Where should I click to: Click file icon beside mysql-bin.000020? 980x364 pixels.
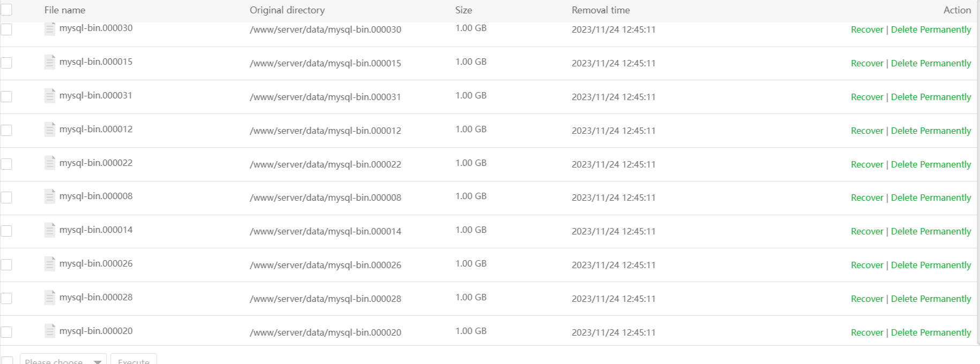click(50, 331)
